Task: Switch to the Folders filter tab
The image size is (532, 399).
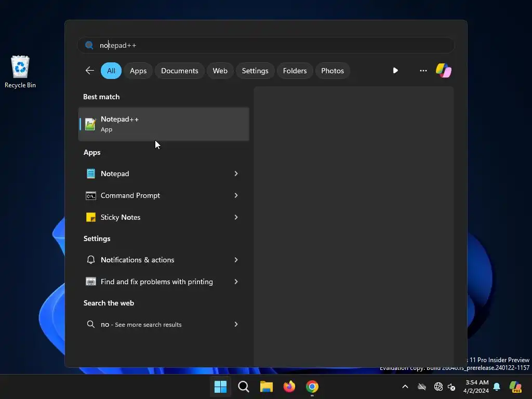Action: (x=295, y=71)
